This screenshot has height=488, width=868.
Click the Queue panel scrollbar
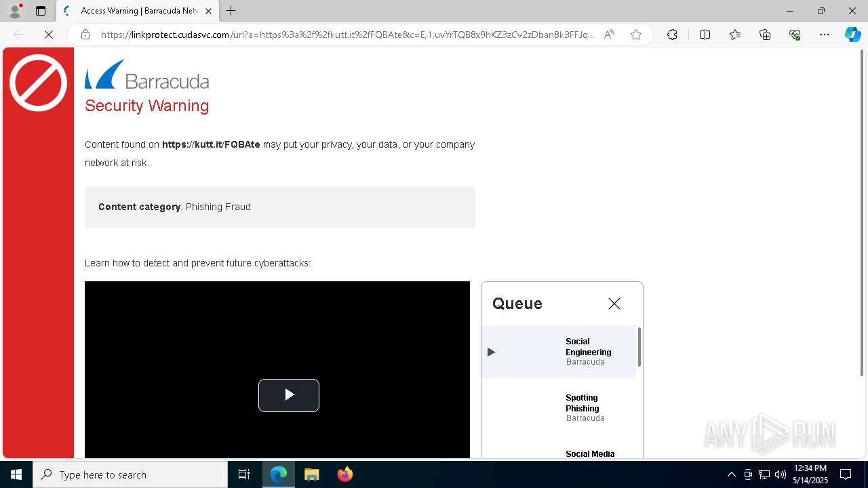click(x=639, y=347)
